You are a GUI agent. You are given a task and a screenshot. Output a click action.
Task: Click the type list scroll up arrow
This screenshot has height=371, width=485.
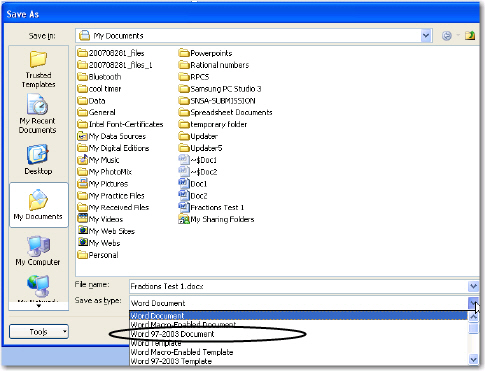[x=473, y=316]
